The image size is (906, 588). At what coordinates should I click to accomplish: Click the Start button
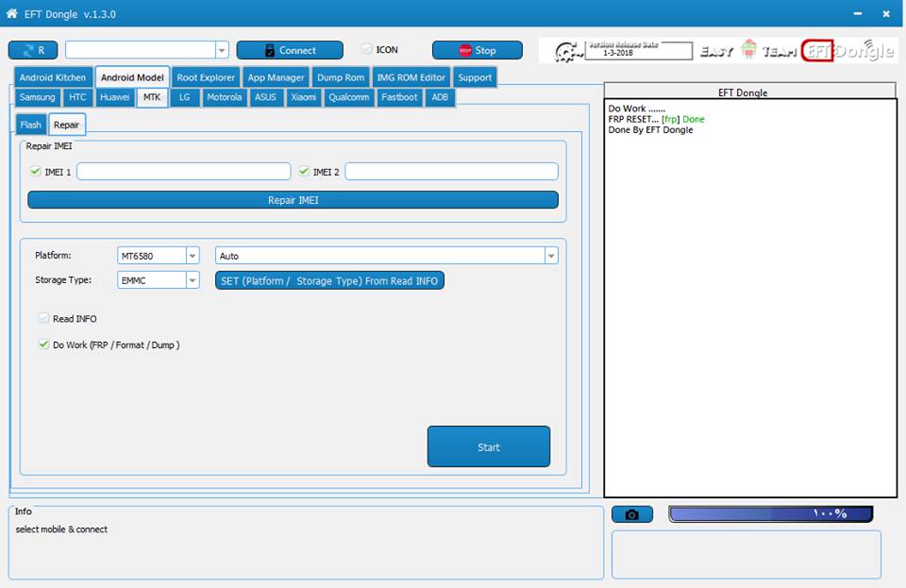click(489, 446)
